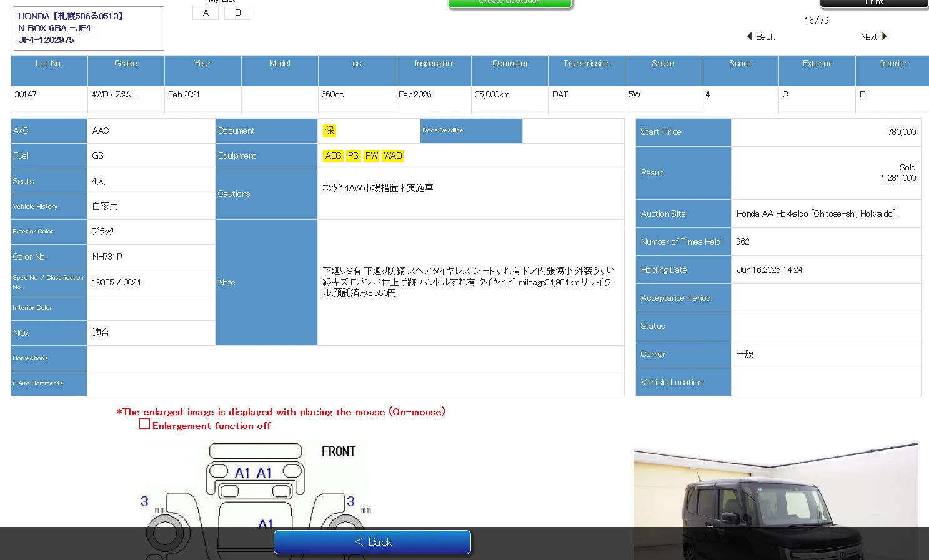
Task: Click the vehicle title box HONDA N BOX
Action: coord(88,29)
